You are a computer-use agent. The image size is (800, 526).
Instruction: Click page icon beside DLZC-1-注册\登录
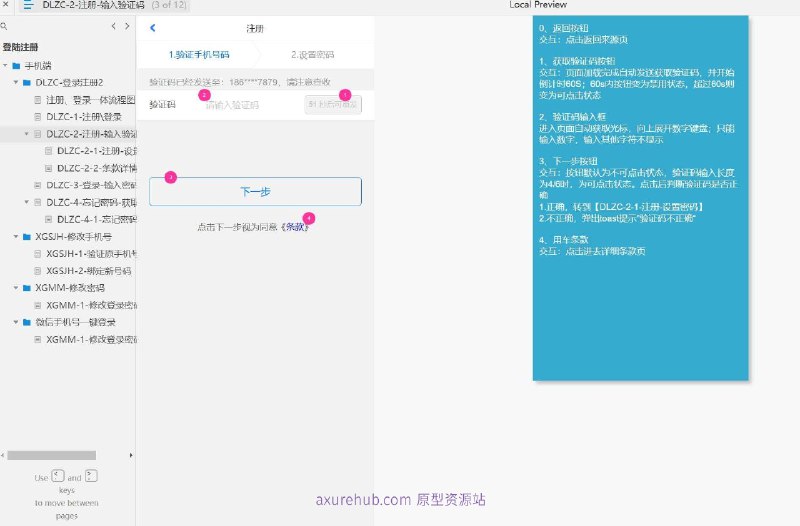(x=38, y=117)
